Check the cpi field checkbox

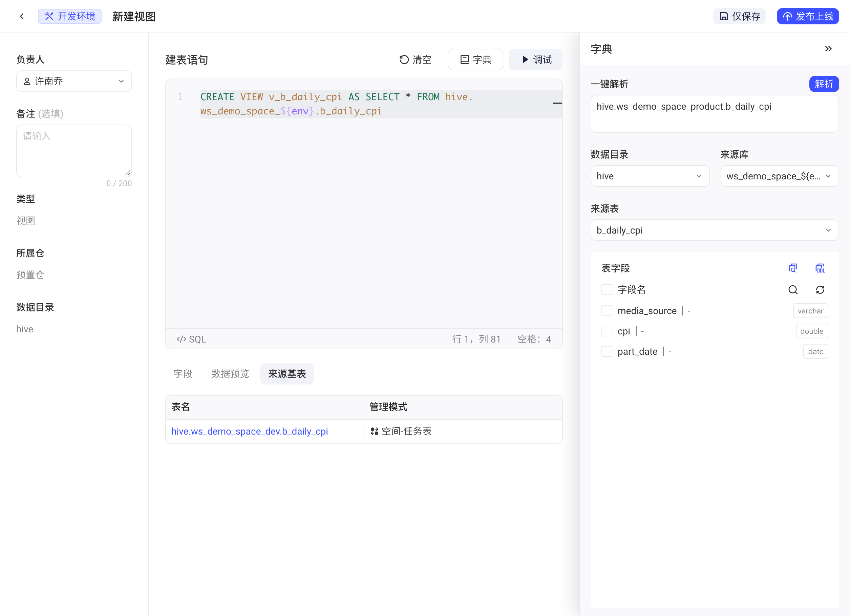coord(607,331)
